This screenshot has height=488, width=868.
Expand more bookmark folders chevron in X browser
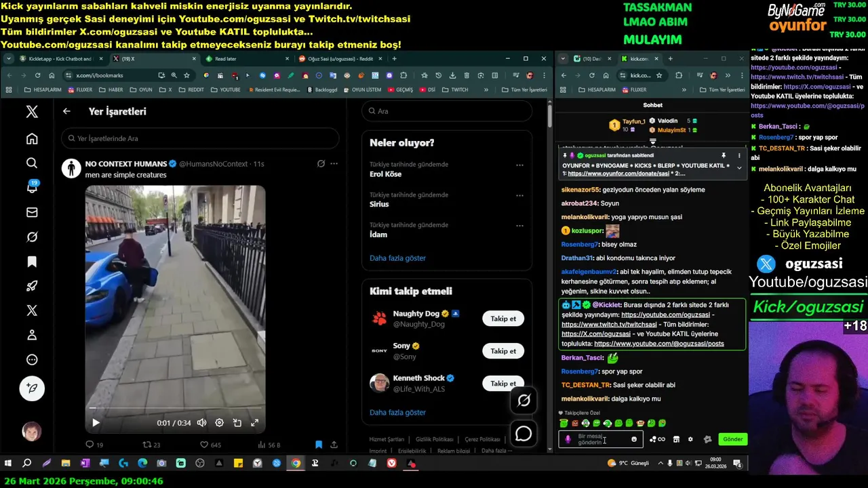coord(486,89)
